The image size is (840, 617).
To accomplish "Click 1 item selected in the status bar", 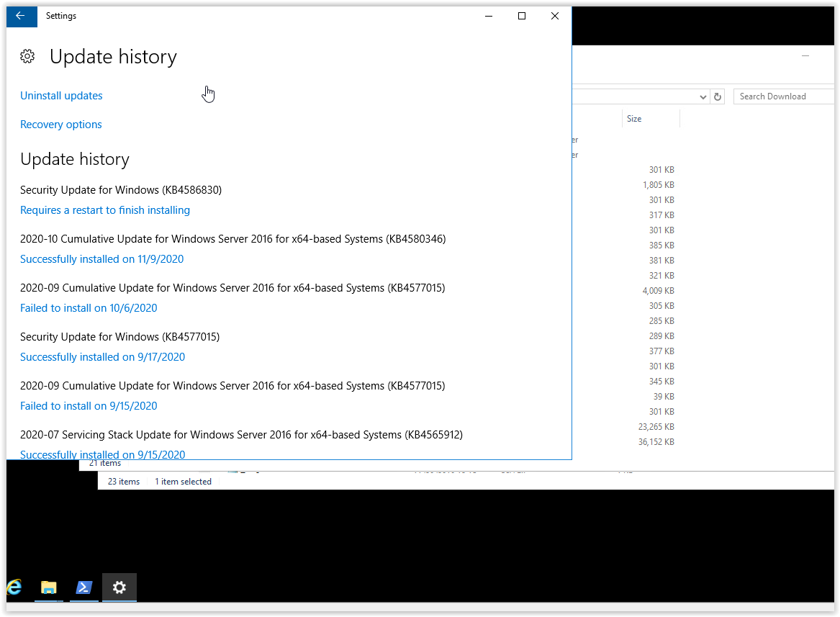I will [x=184, y=482].
